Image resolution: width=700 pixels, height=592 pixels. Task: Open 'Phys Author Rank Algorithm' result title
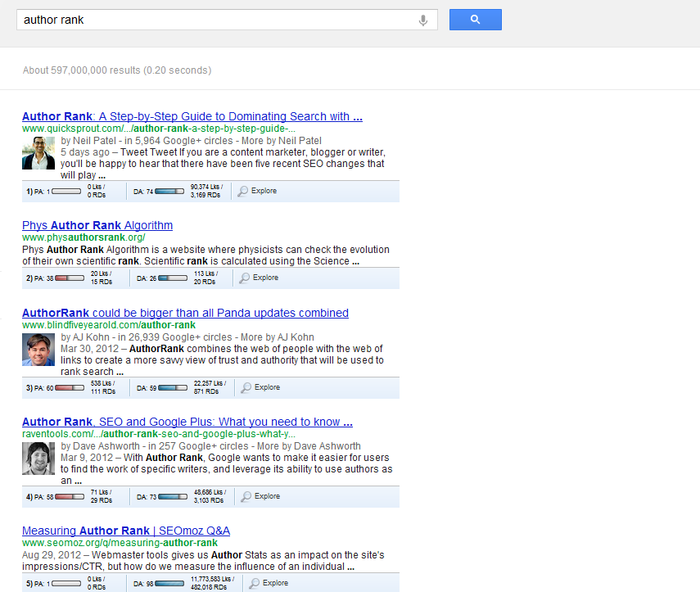coord(97,225)
